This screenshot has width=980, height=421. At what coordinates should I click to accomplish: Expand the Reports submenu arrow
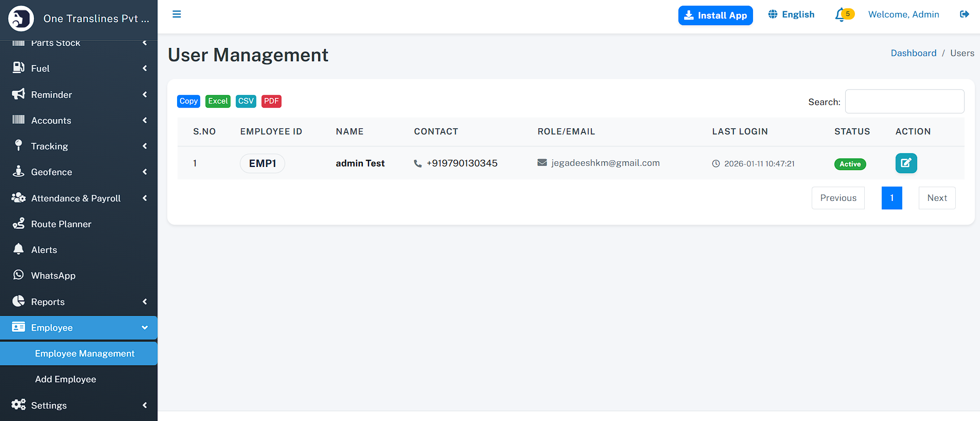click(x=145, y=301)
